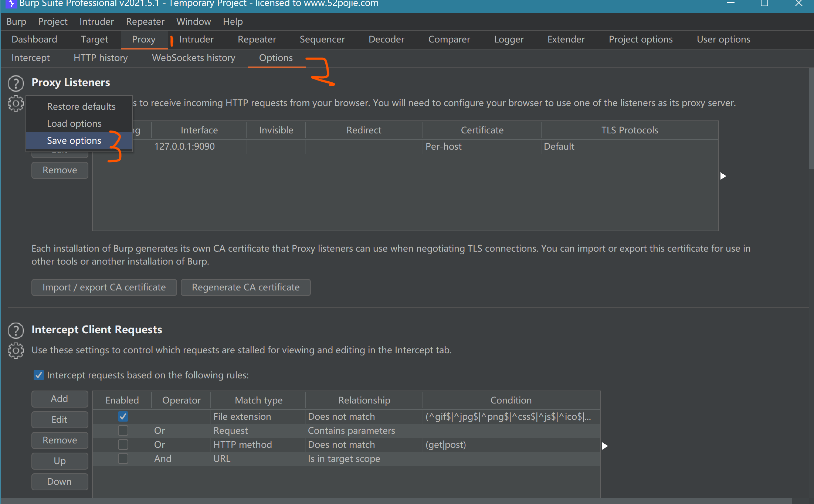The height and width of the screenshot is (504, 814).
Task: Switch to the Target tab
Action: tap(95, 40)
